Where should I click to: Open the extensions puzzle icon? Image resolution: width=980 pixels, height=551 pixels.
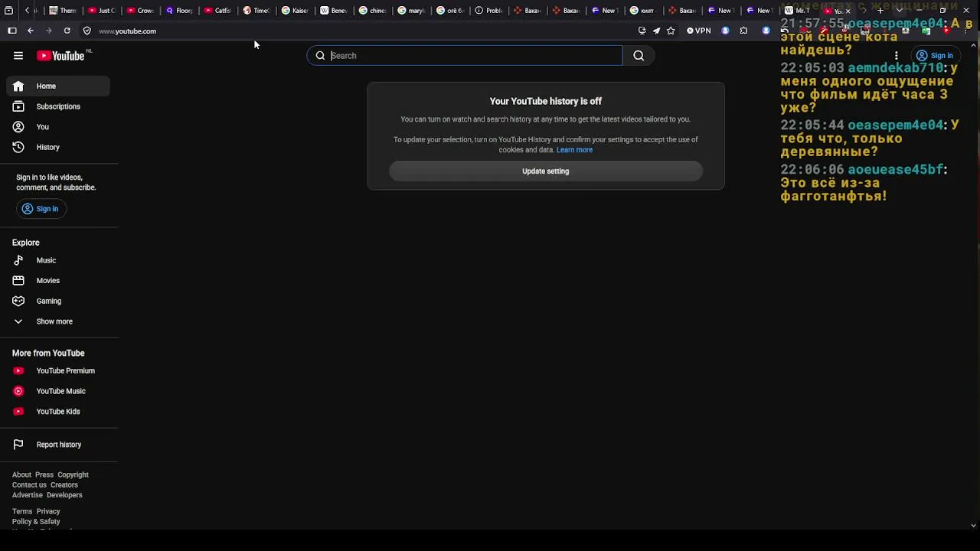point(743,31)
